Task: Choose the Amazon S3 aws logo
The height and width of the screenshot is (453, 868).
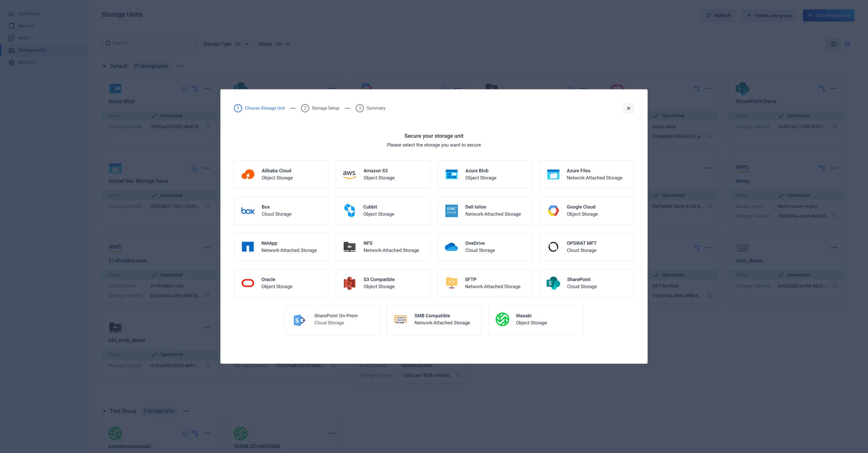Action: pyautogui.click(x=349, y=174)
